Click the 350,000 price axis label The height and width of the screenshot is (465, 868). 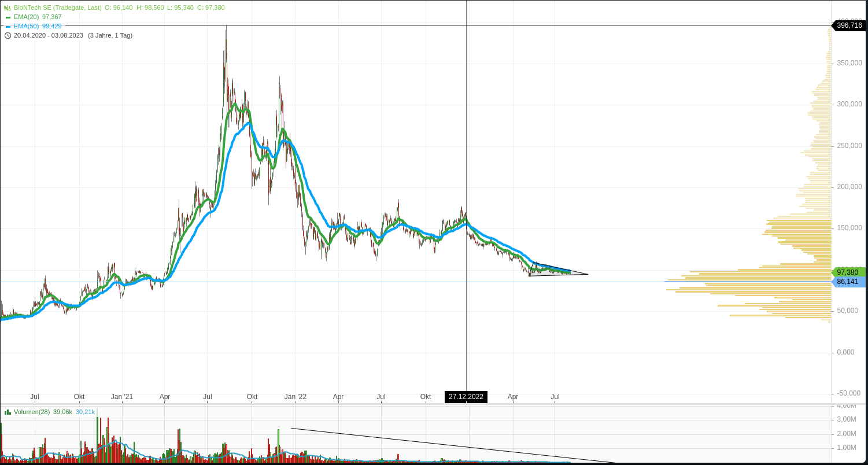tap(849, 63)
